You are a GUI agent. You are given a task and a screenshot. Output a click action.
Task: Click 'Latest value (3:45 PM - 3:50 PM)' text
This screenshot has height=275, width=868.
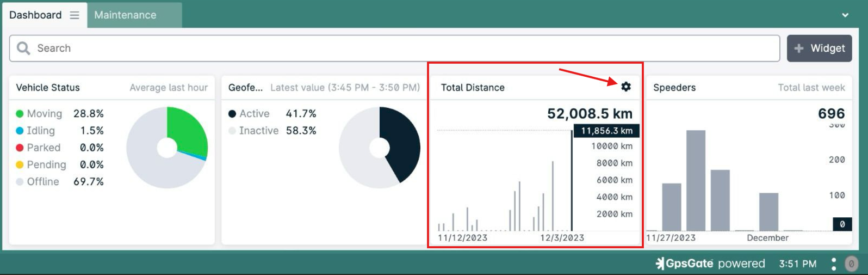[345, 88]
